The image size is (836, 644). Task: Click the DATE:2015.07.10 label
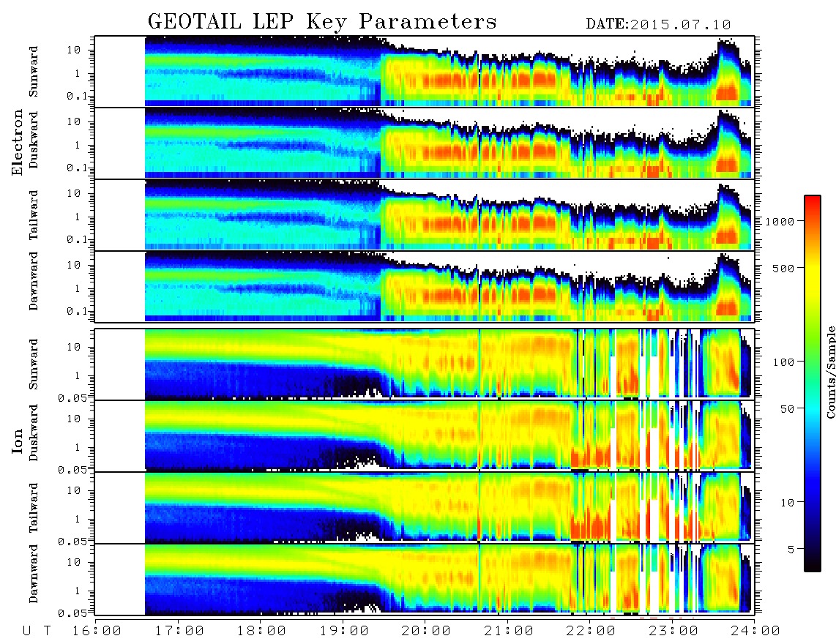(658, 25)
